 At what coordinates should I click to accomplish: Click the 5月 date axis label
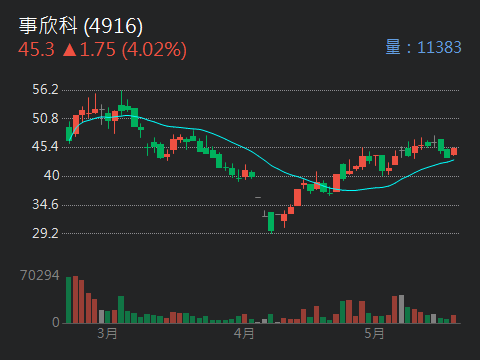374,334
